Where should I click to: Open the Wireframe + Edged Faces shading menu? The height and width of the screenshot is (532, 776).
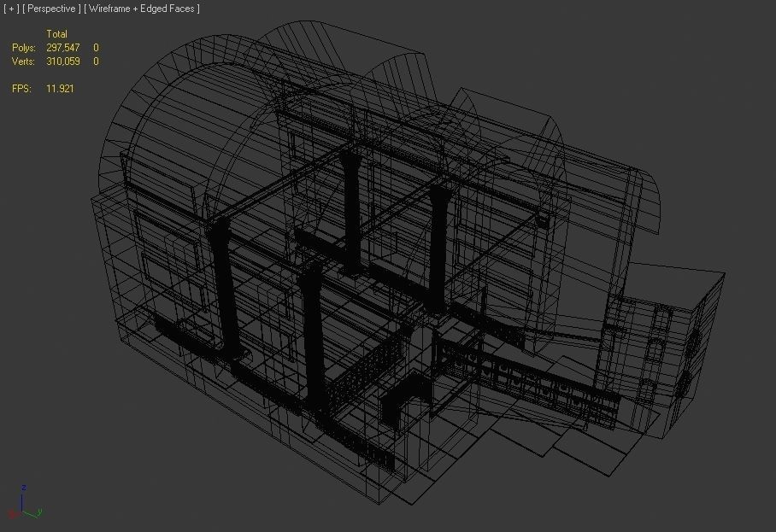[142, 9]
